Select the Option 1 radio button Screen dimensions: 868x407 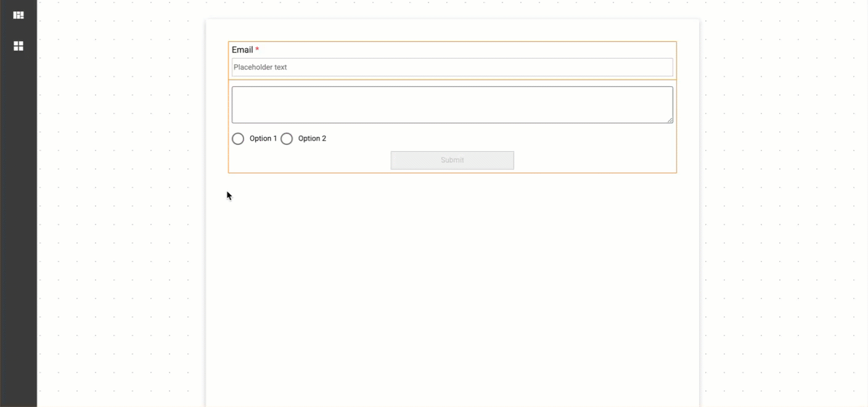(238, 139)
